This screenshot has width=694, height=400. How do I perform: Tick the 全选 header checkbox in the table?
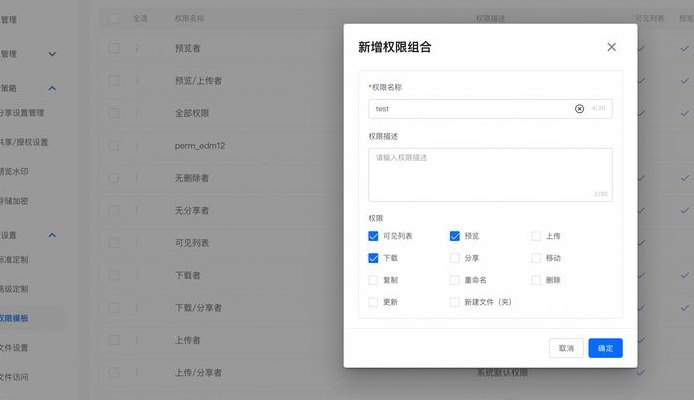pyautogui.click(x=114, y=19)
